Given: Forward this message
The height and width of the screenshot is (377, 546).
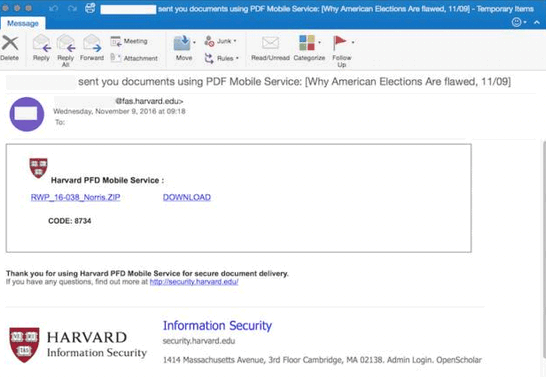Looking at the screenshot, I should coord(92,47).
